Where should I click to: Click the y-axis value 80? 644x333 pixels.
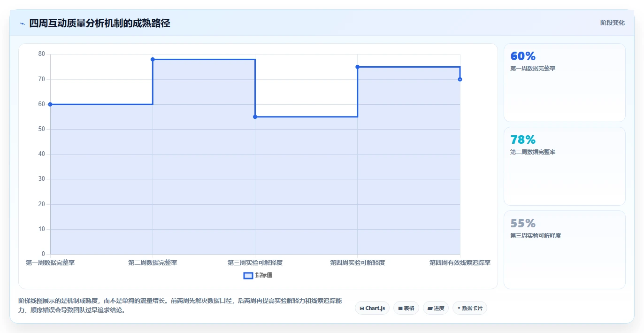coord(42,54)
